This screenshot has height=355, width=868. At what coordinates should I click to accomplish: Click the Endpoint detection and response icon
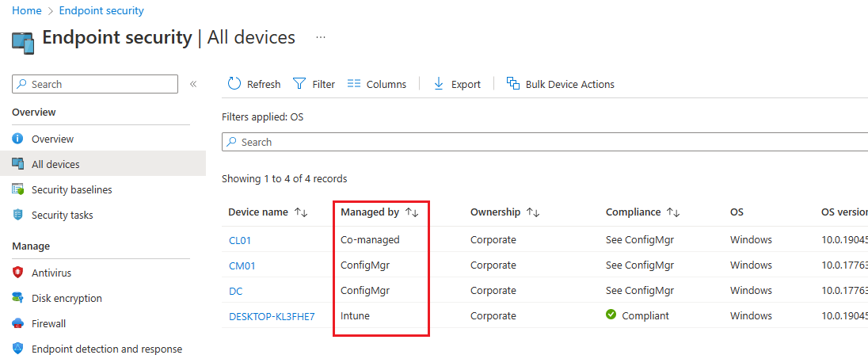click(x=17, y=349)
